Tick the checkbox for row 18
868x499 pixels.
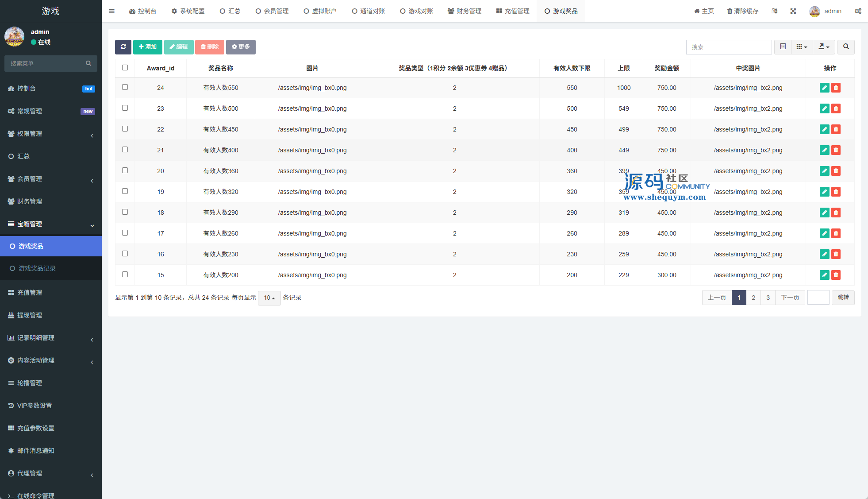pyautogui.click(x=125, y=212)
